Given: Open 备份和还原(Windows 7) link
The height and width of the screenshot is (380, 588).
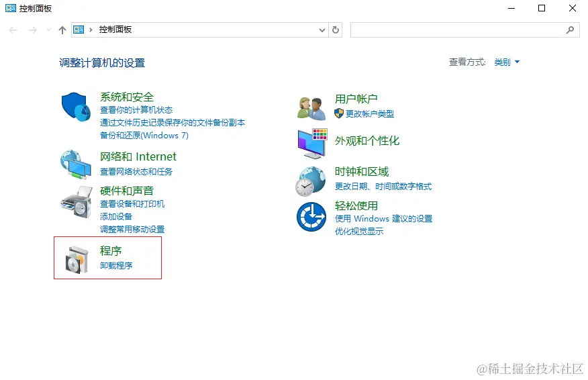Looking at the screenshot, I should point(144,136).
